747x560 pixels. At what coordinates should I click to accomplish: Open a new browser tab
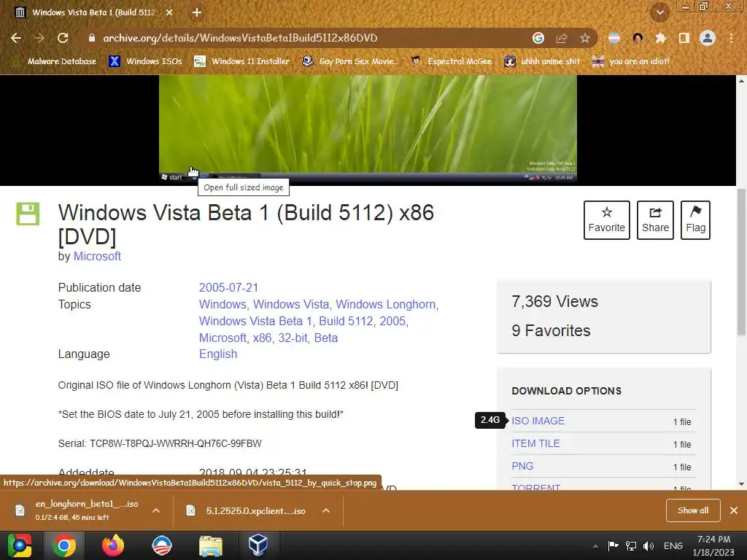click(197, 13)
